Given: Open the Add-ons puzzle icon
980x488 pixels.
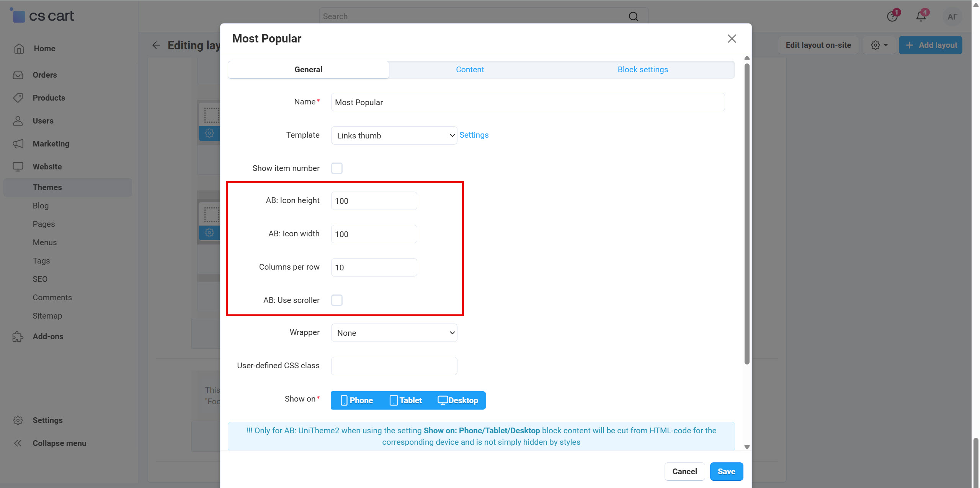Looking at the screenshot, I should (x=18, y=337).
